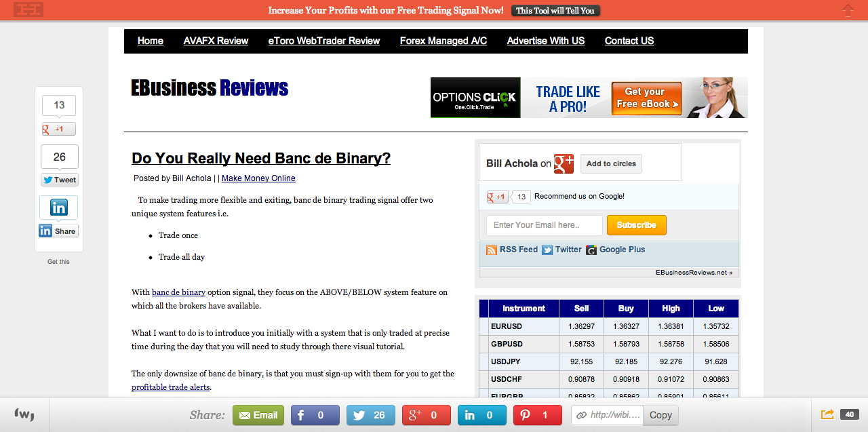
Task: Click the share URL field in the bottom bar
Action: [607, 415]
